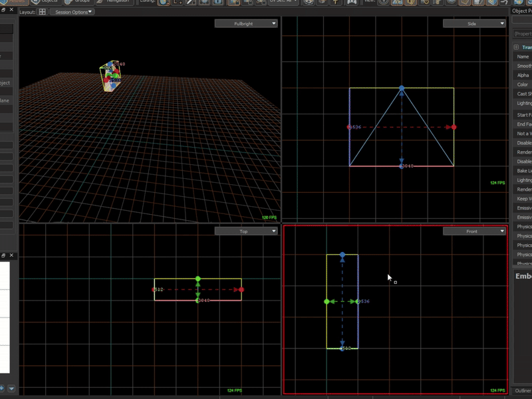Open the Front viewport dropdown
The image size is (532, 399).
[x=474, y=231]
